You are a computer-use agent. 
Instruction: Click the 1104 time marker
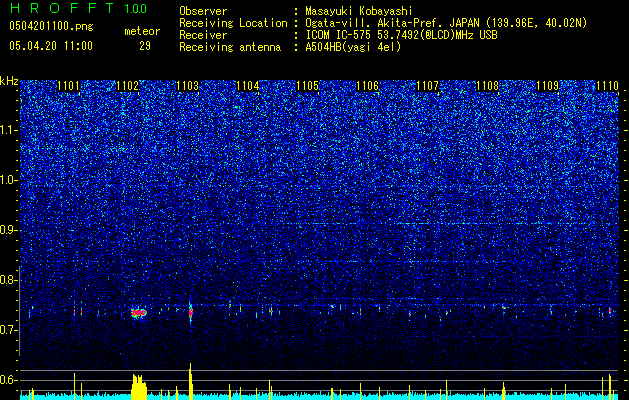point(248,86)
